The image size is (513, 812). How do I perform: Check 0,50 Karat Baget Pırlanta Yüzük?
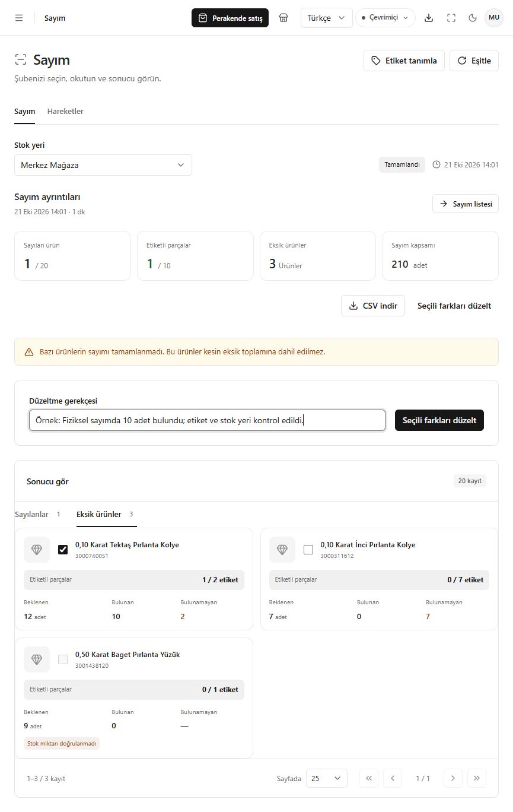coord(63,659)
